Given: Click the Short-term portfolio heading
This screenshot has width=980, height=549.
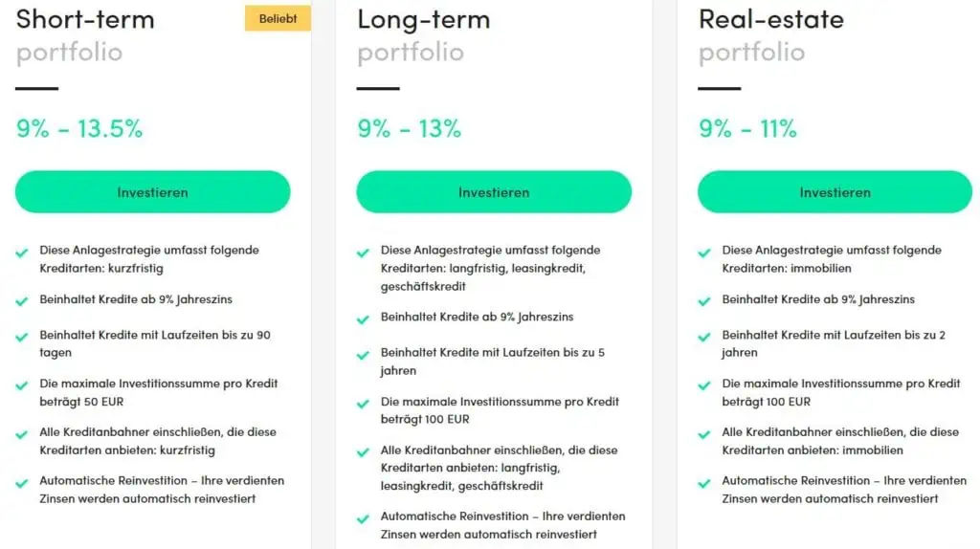Looking at the screenshot, I should tap(85, 35).
